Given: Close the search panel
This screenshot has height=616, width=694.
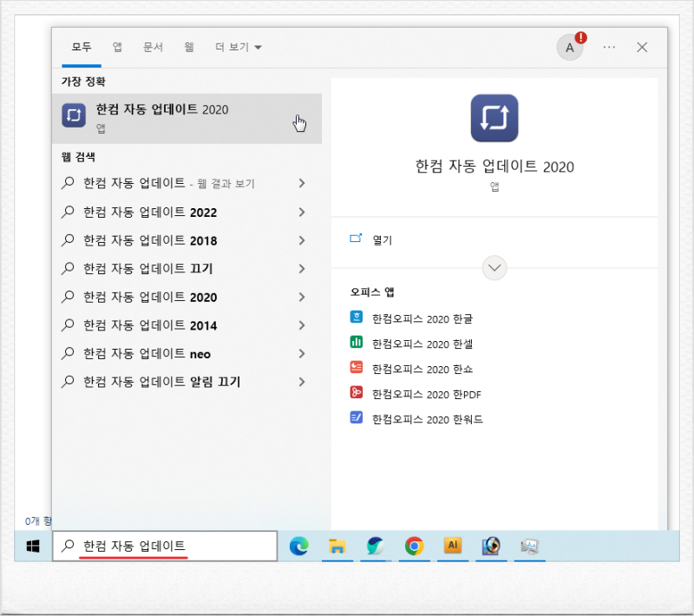Looking at the screenshot, I should [642, 47].
